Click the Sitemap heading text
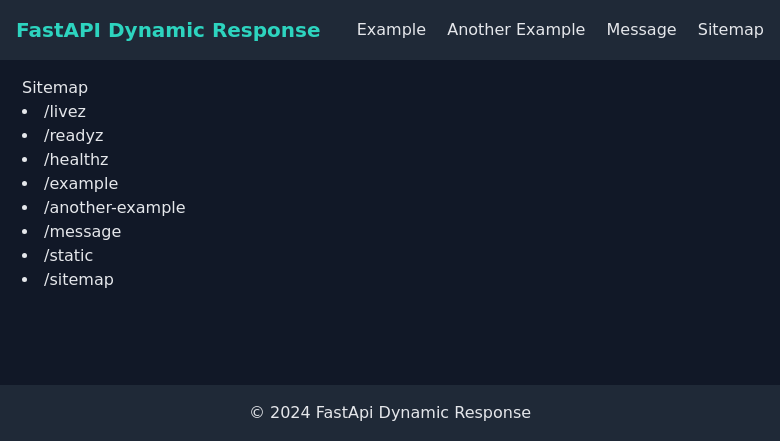Screen dimensions: 780x441 pos(55,88)
